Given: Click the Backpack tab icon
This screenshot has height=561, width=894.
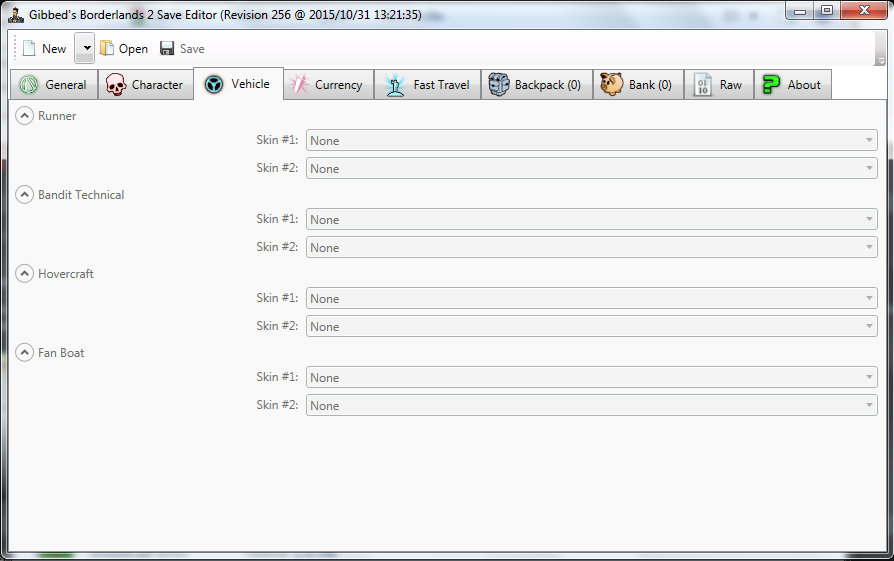Looking at the screenshot, I should point(499,85).
